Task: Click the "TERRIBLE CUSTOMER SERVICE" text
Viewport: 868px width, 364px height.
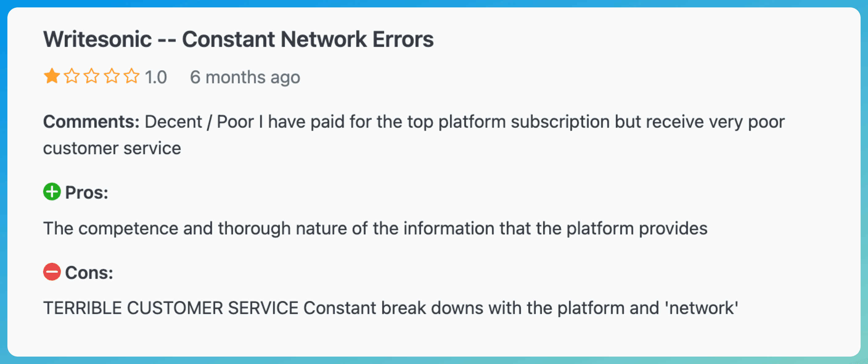Action: [x=170, y=308]
